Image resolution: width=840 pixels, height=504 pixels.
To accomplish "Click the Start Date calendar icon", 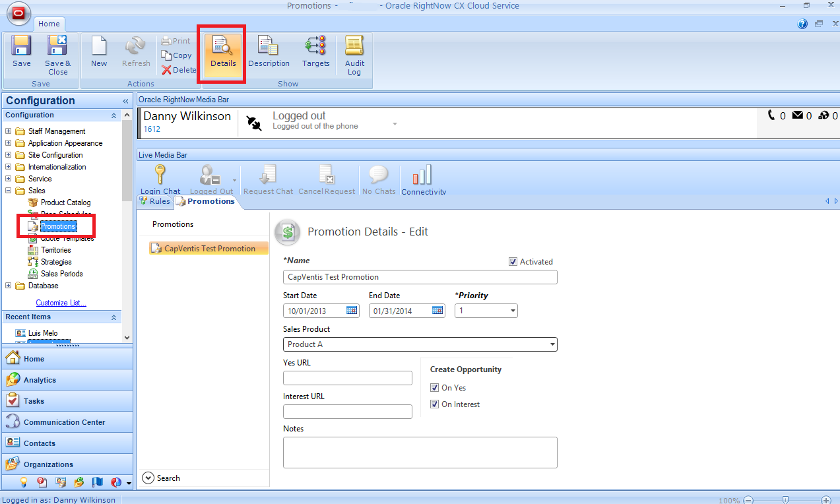I will [352, 311].
